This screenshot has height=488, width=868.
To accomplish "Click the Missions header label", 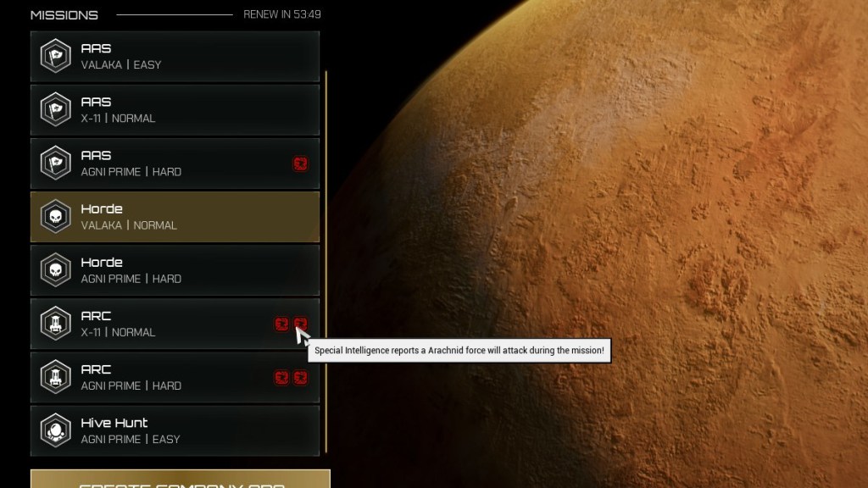I will 64,14.
